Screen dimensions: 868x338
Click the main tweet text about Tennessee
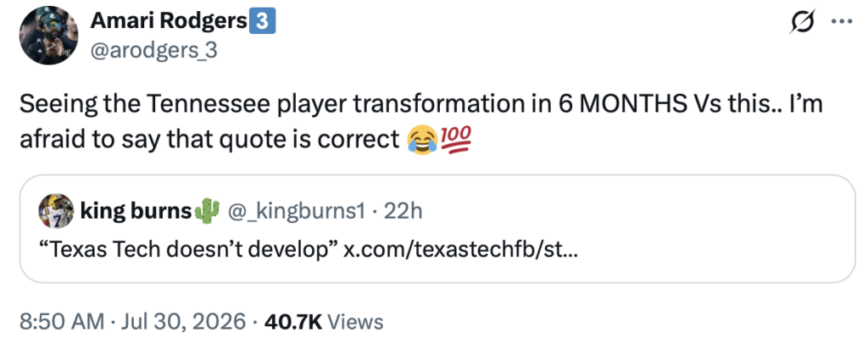coord(420,122)
